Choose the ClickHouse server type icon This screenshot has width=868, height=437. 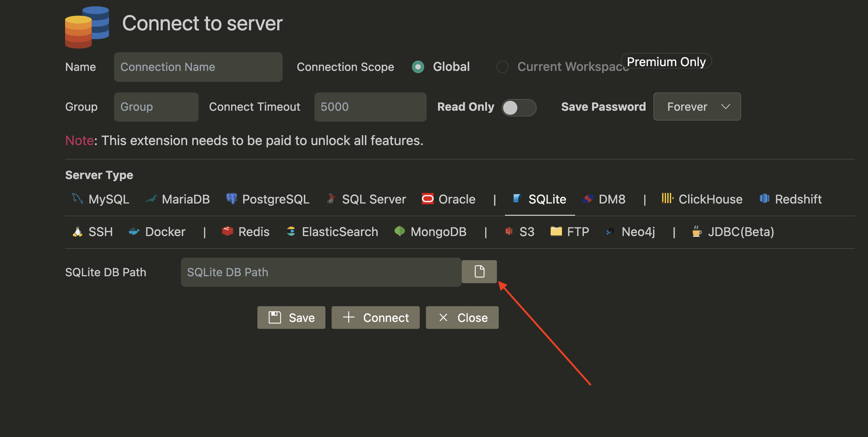[x=666, y=198]
